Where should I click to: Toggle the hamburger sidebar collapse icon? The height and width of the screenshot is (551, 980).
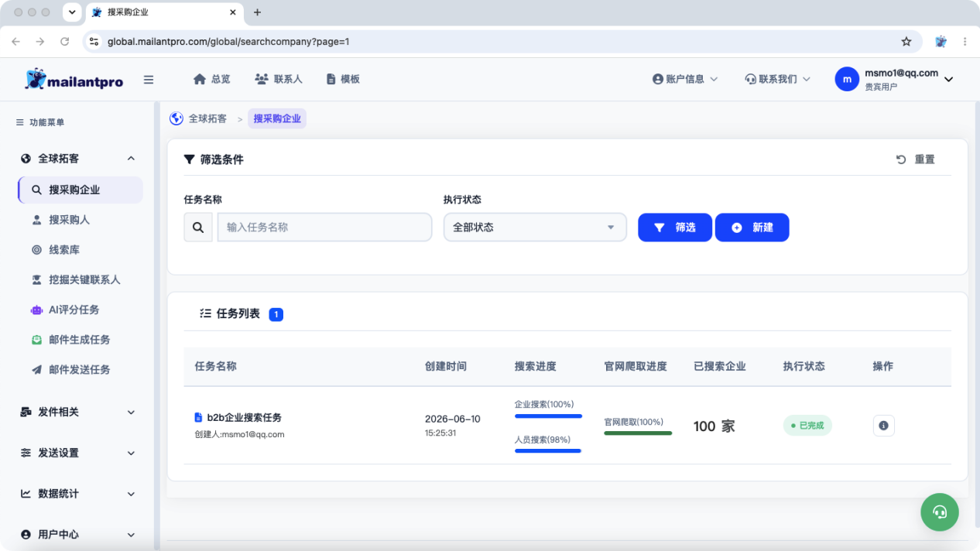tap(149, 80)
